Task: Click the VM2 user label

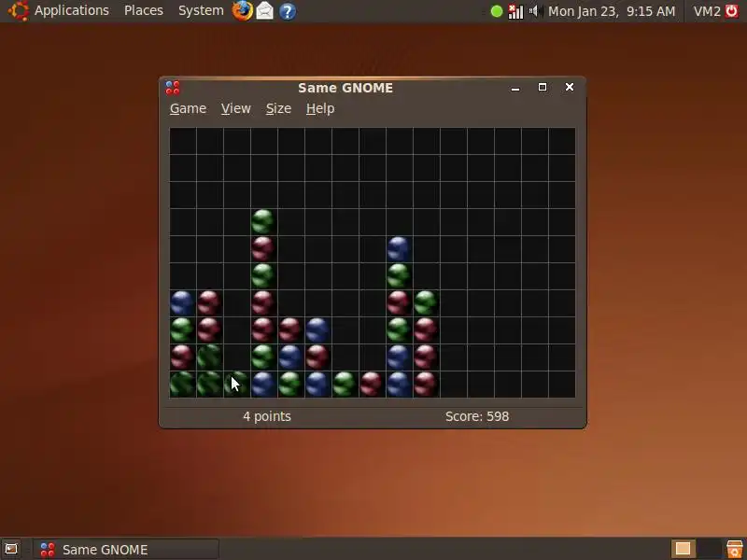Action: [707, 11]
